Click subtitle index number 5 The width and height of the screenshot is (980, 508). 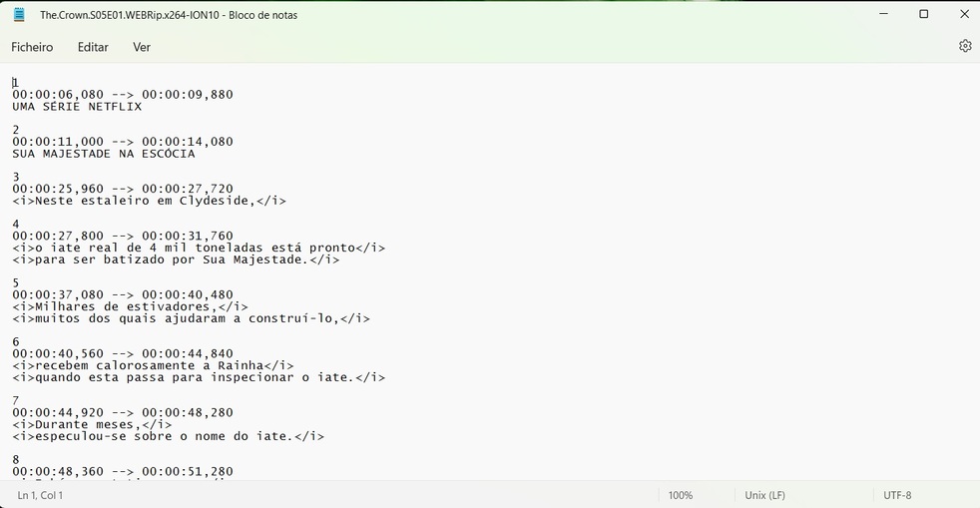(x=16, y=282)
